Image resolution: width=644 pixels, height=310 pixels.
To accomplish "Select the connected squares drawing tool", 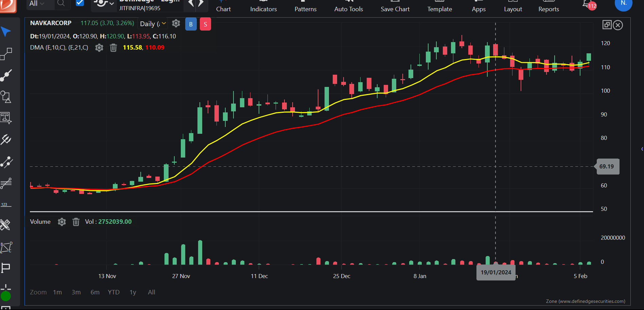I will pos(6,54).
